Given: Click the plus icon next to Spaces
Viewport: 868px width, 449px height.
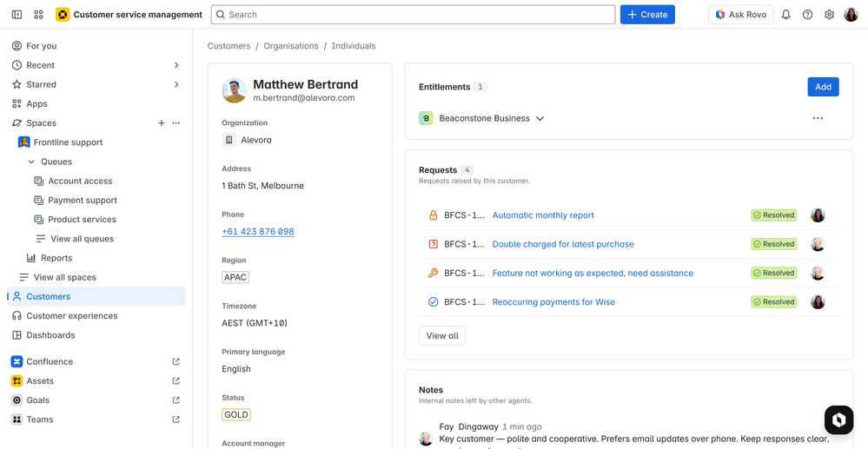Looking at the screenshot, I should coord(161,123).
